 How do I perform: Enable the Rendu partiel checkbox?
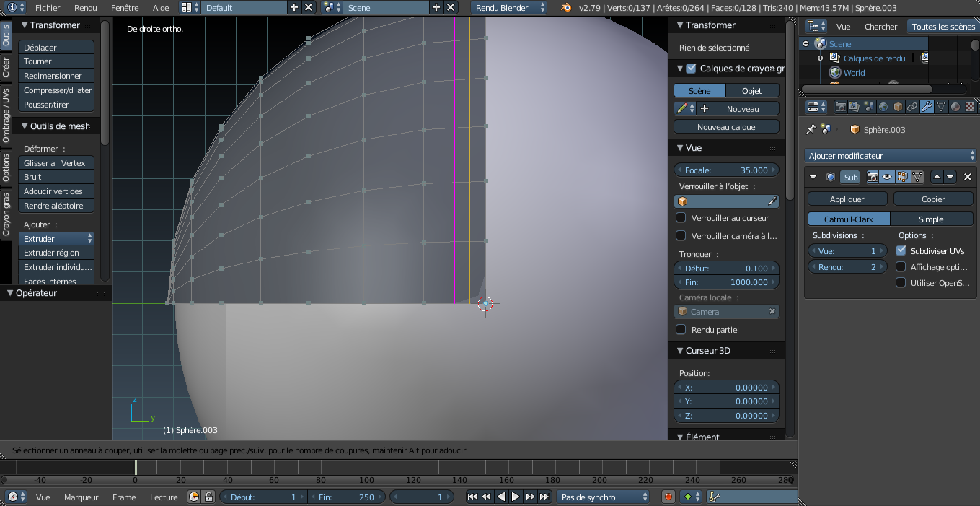tap(681, 329)
